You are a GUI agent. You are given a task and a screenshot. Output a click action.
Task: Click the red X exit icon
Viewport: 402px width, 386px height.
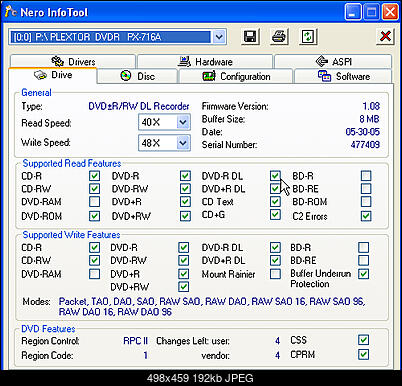[x=386, y=37]
